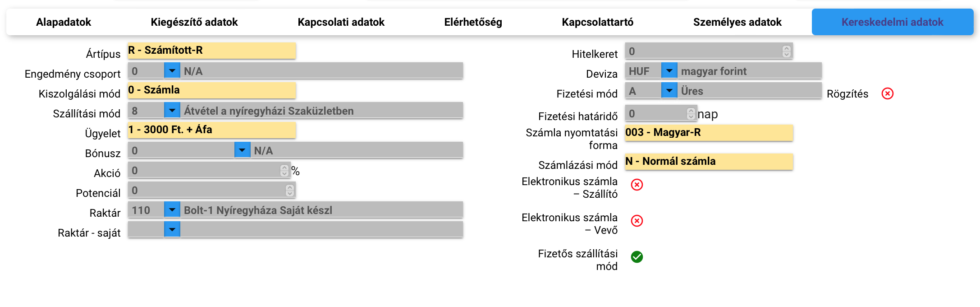The width and height of the screenshot is (980, 307).
Task: Select the Személyes adatok tab
Action: [737, 22]
